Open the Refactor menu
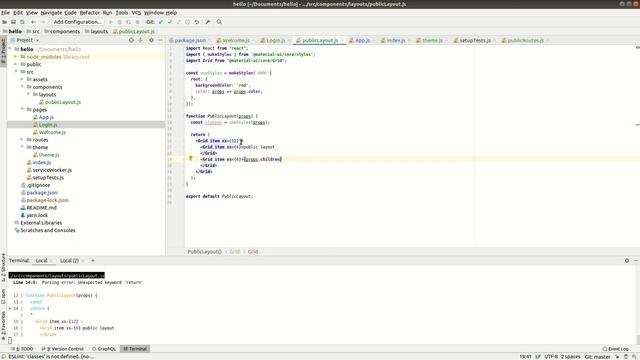Viewport: 640px width, 360px height. (90, 13)
